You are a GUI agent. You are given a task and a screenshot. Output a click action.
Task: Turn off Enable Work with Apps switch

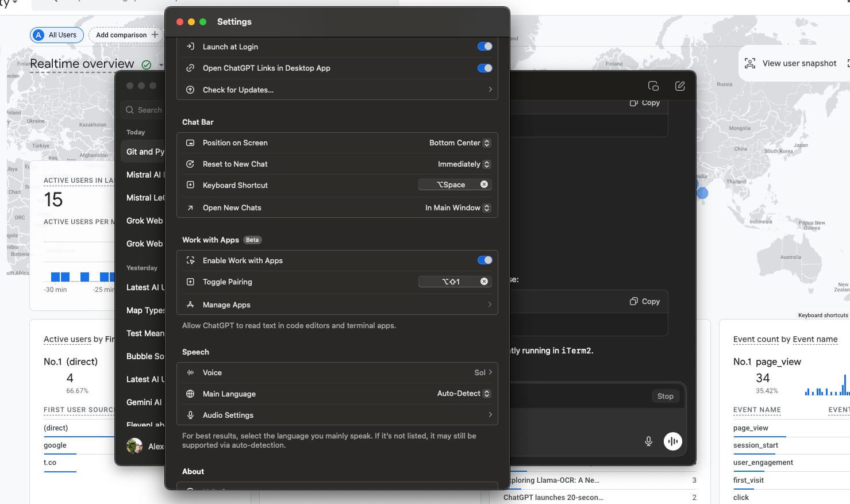[x=484, y=260]
